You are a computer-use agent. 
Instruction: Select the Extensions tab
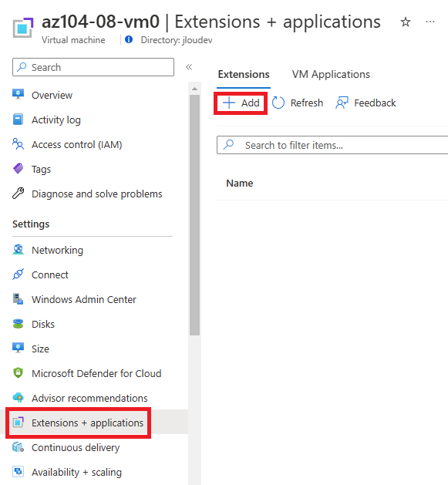coord(244,74)
